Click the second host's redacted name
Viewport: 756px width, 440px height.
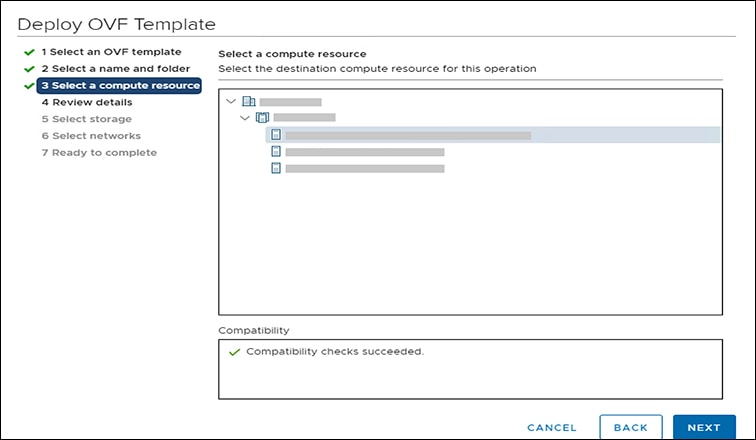365,152
